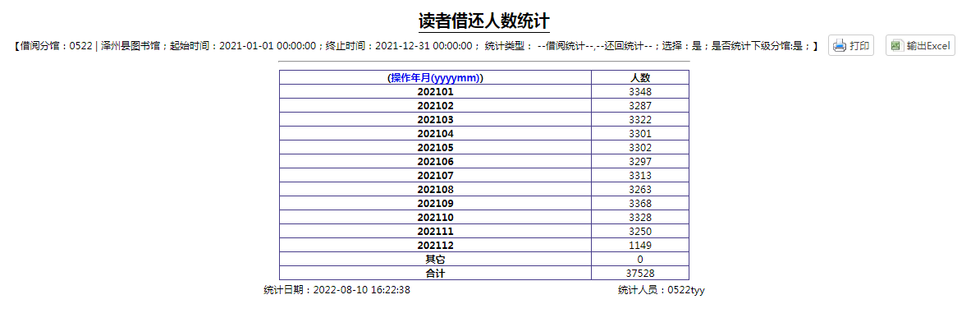Viewport: 980px width, 327px height.
Task: Click the 统计日期 2022-08-10 16:22:38 text
Action: (x=337, y=290)
